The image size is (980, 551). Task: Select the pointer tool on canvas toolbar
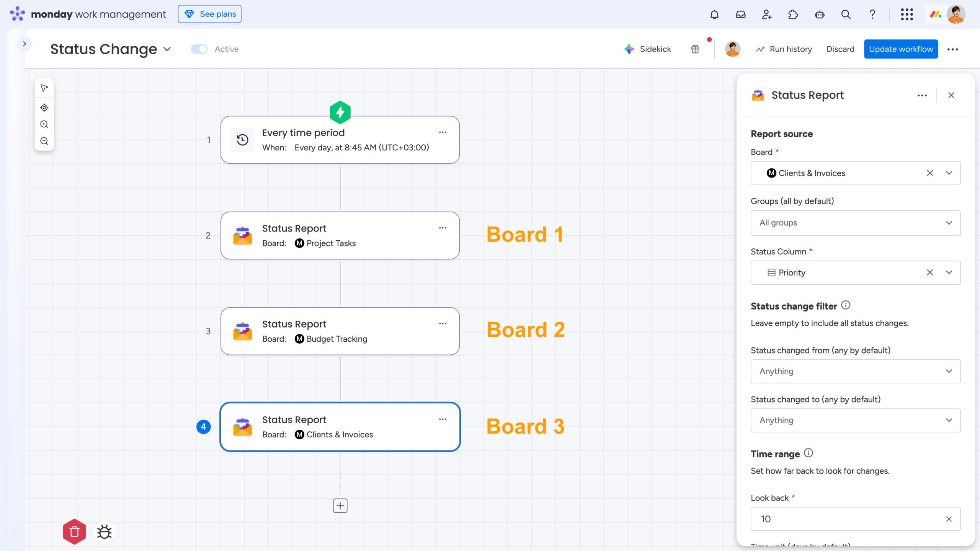[x=44, y=88]
